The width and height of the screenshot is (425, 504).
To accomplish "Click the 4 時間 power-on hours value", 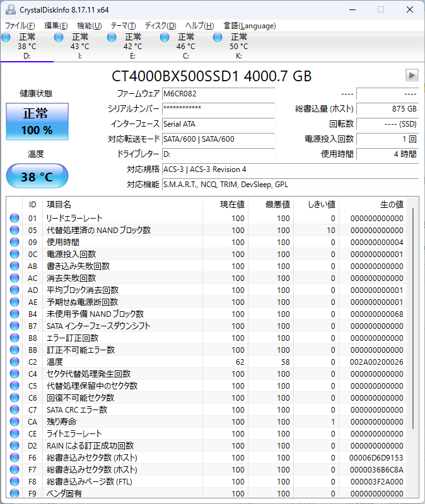I will click(x=387, y=154).
